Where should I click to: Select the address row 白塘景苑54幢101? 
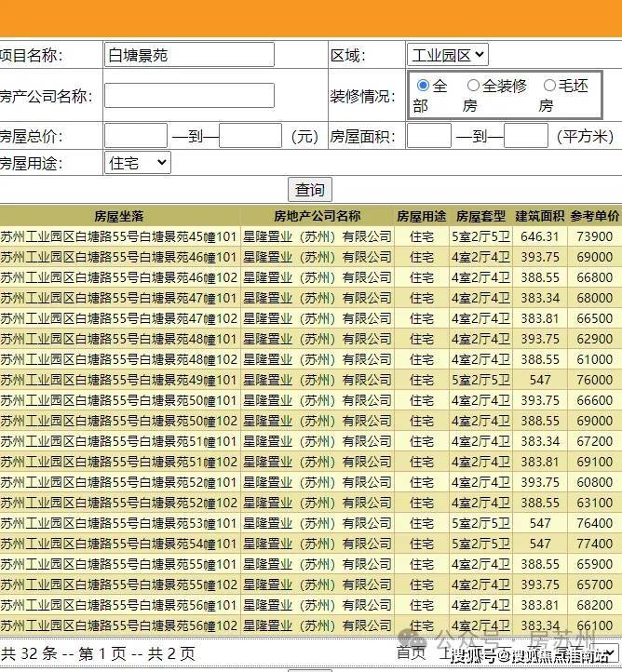119,544
